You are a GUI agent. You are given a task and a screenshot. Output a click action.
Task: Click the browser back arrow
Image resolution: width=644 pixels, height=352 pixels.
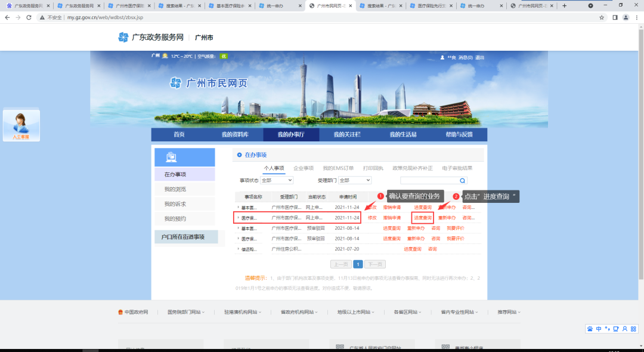point(7,17)
